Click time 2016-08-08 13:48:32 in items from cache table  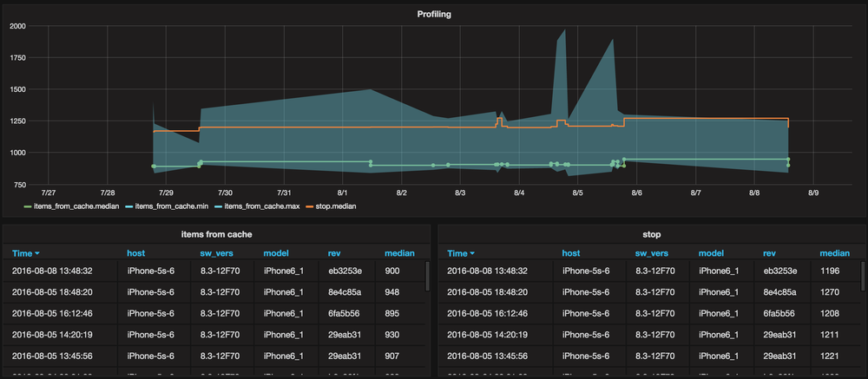click(52, 271)
